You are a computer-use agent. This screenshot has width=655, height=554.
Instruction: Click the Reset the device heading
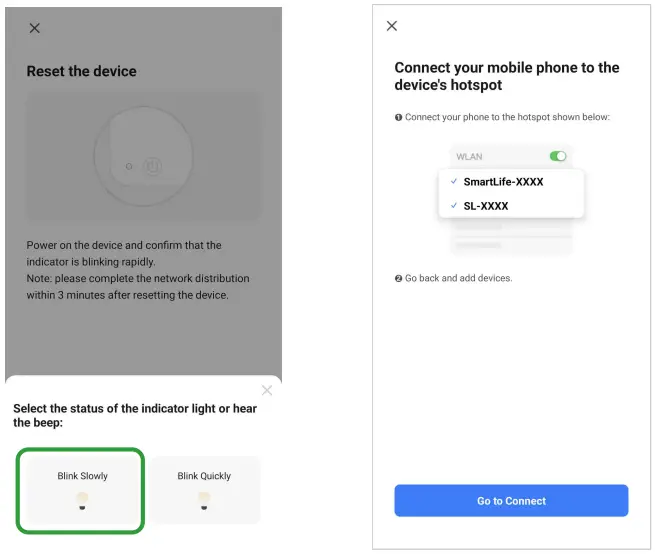81,72
